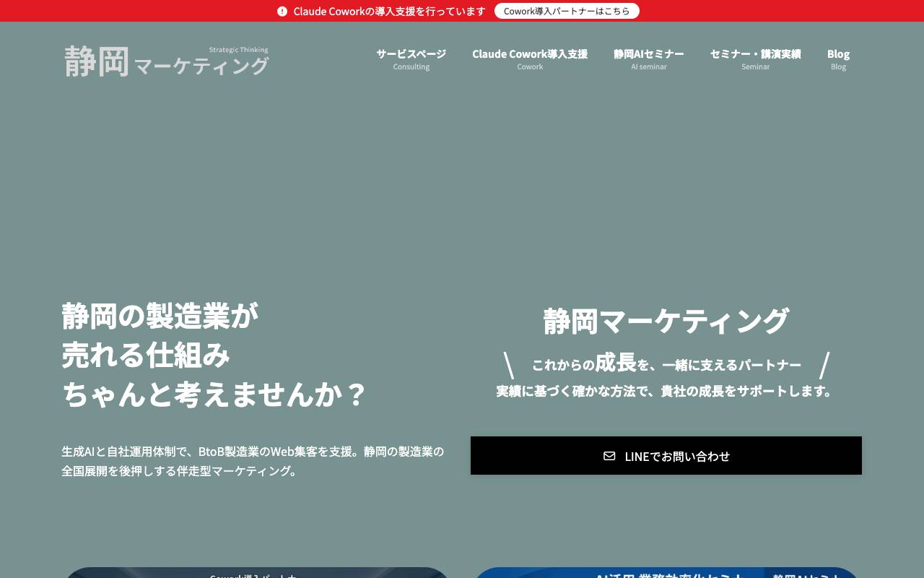Click the text 実績に基づく確かな方法で、貴社の成長をサポートします。
This screenshot has height=578, width=924.
click(x=666, y=391)
